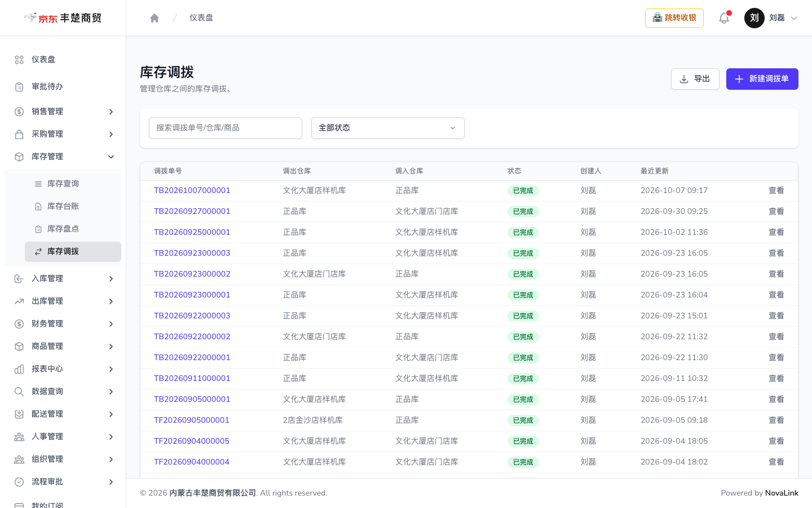
Task: Collapse the 库存管理 chevron
Action: pyautogui.click(x=111, y=157)
